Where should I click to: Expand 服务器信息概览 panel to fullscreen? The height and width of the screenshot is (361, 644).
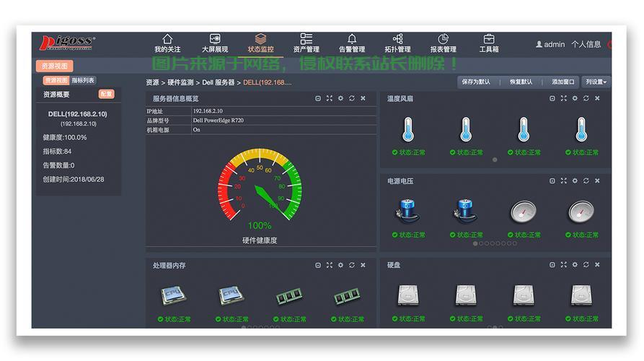click(x=329, y=98)
